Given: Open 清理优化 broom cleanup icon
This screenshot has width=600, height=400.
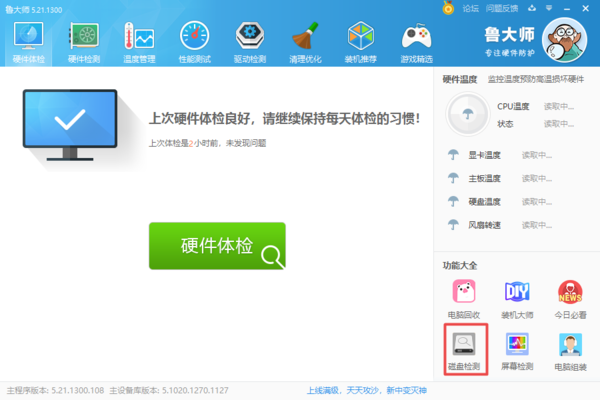Looking at the screenshot, I should click(x=305, y=43).
